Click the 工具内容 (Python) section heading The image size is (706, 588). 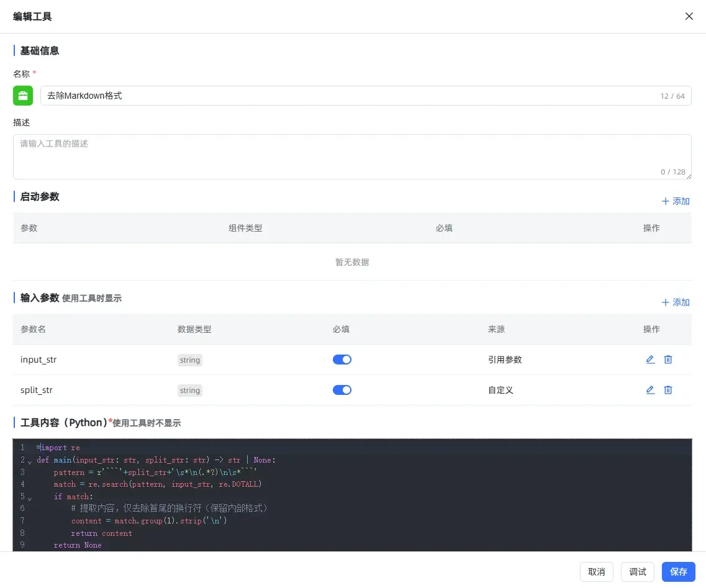pos(64,423)
